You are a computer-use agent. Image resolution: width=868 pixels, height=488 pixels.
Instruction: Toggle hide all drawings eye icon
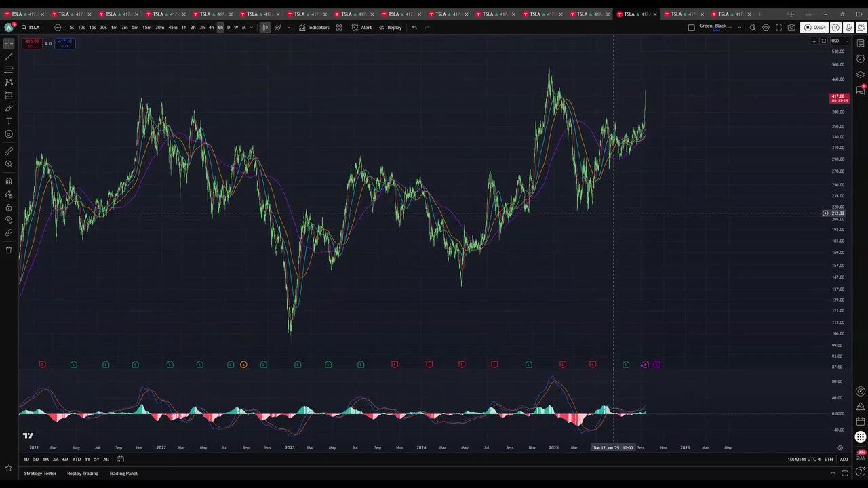9,220
